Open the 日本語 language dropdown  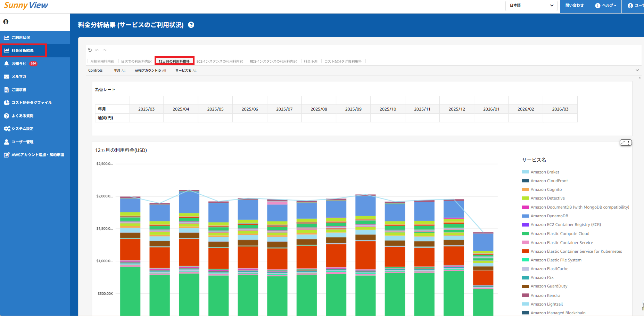(x=531, y=6)
